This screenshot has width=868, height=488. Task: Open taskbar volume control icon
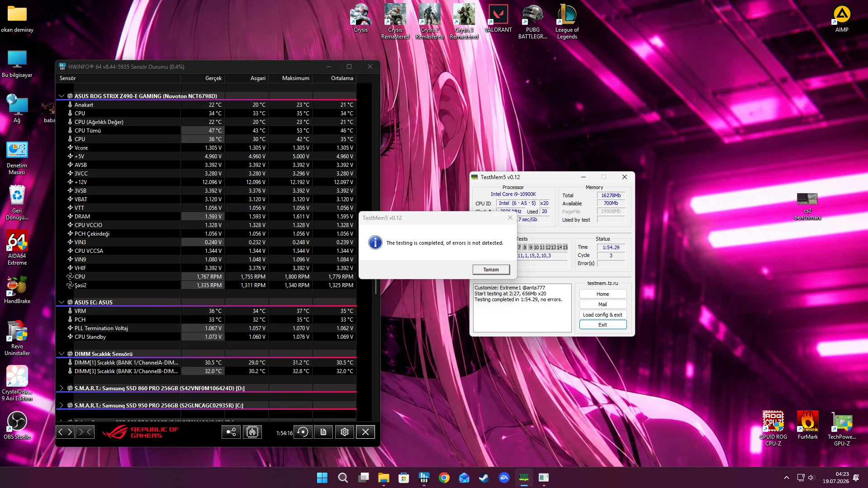[811, 478]
